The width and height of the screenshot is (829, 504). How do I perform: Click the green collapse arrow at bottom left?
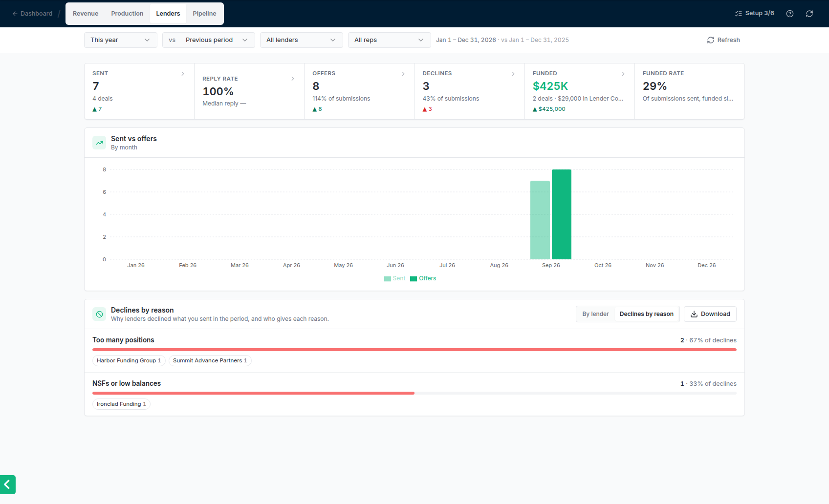[x=8, y=484]
